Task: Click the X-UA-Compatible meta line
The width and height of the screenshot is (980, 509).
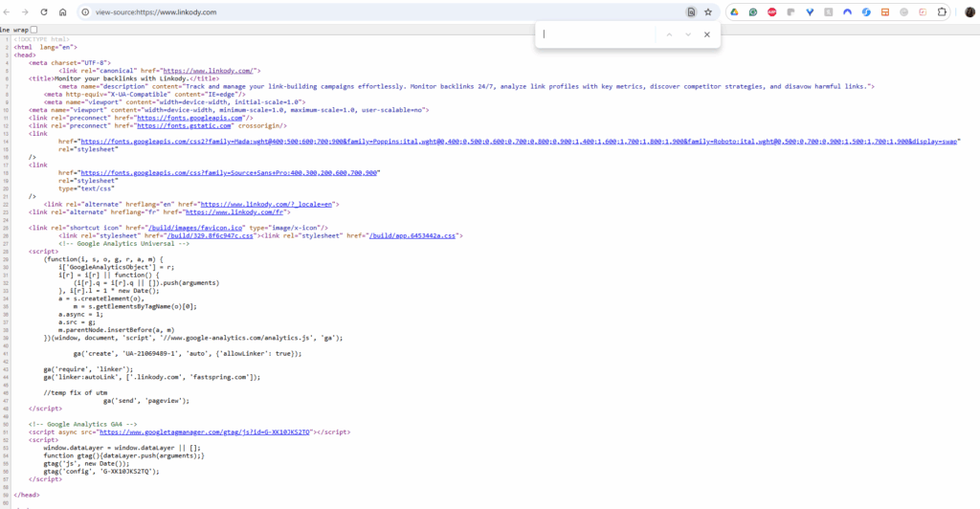Action: pyautogui.click(x=145, y=95)
